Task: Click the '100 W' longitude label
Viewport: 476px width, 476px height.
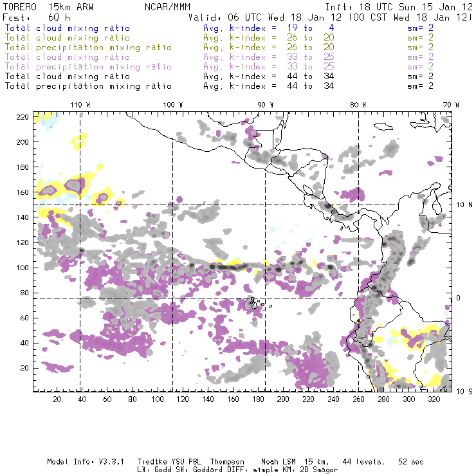Action: (173, 105)
